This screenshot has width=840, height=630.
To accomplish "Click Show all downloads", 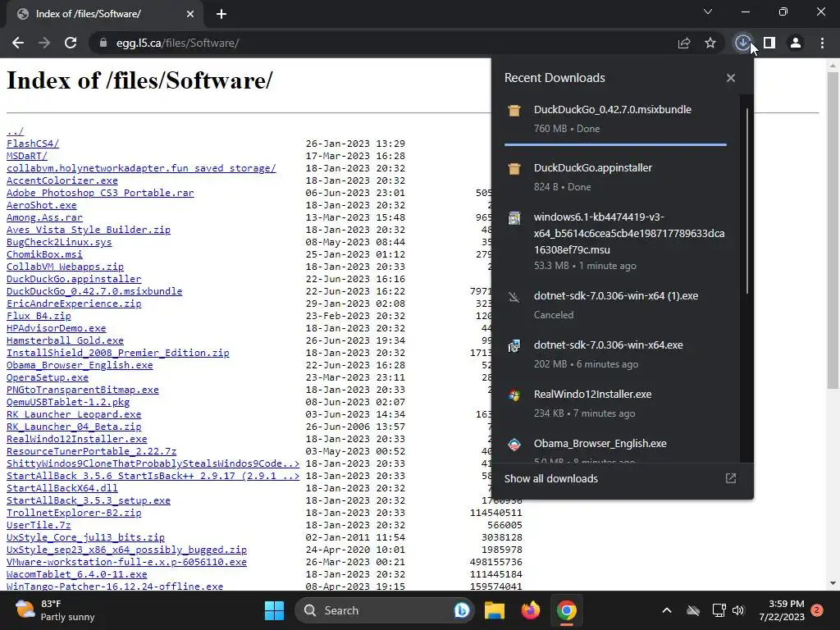I will [550, 478].
